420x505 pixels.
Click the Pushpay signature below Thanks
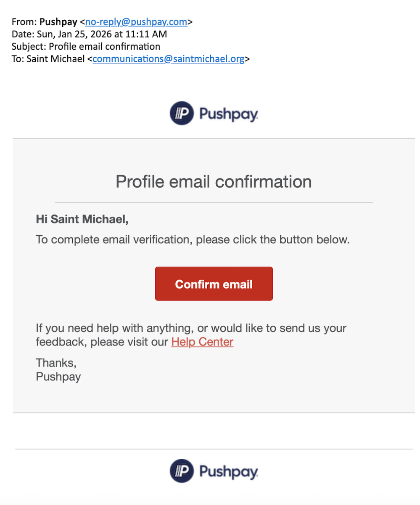pyautogui.click(x=58, y=376)
